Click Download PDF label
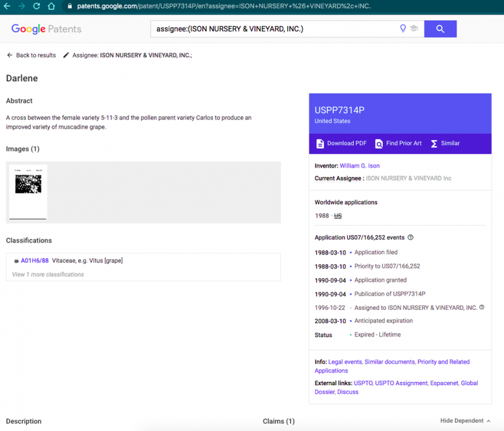Screen dimensions: 504x431 pos(346,143)
